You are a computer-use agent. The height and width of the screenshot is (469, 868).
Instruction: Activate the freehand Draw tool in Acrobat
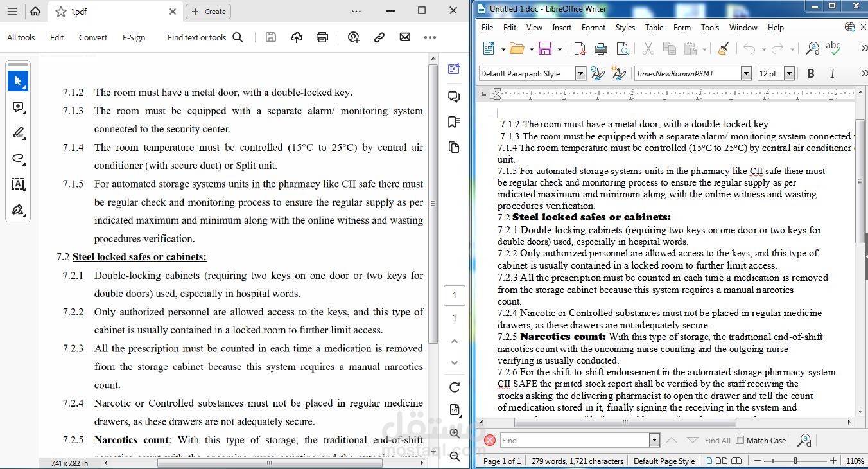coord(18,159)
